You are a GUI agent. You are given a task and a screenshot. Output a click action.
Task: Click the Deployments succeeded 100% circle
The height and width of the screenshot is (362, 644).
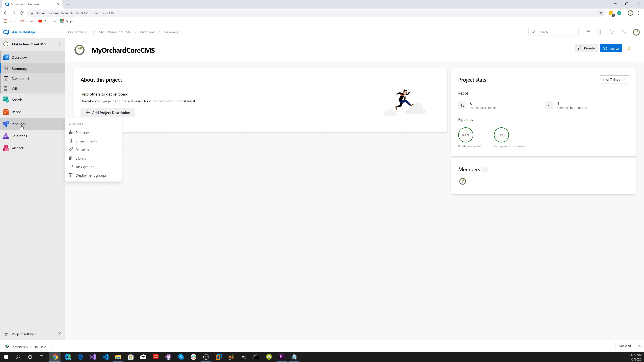[x=501, y=135]
